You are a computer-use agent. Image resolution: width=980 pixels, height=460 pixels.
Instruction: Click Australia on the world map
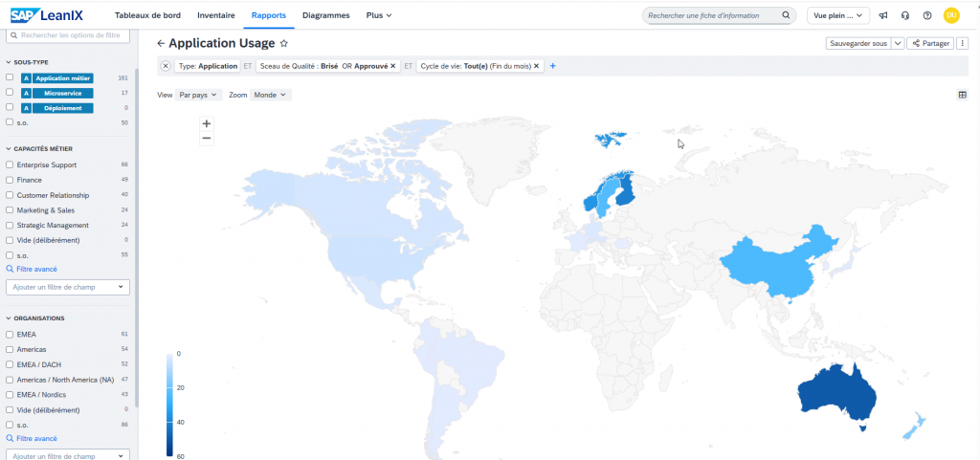pyautogui.click(x=838, y=393)
